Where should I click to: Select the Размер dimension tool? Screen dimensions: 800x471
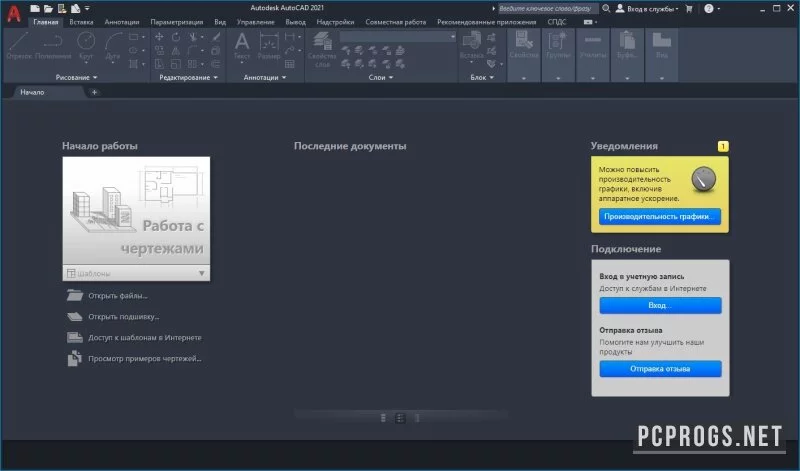(x=269, y=45)
